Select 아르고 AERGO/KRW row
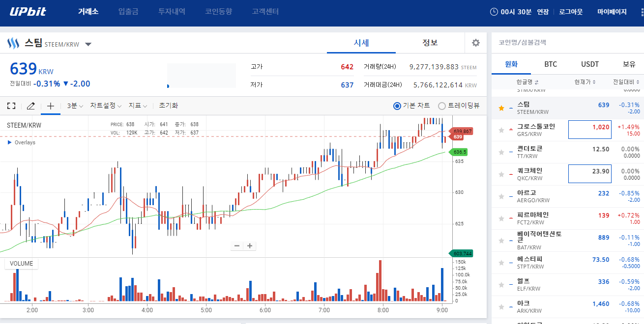The height and width of the screenshot is (324, 644). tap(568, 196)
